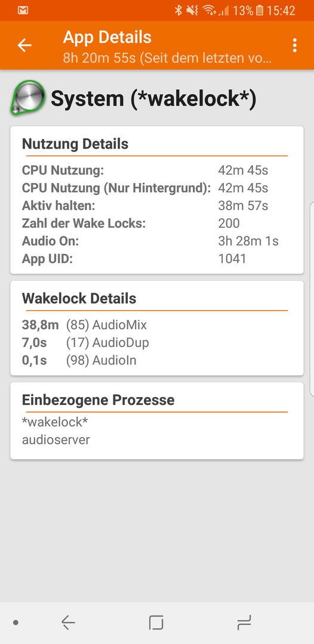Screen dimensions: 314x644
Task: Open the three-dot overflow menu
Action: tap(294, 45)
